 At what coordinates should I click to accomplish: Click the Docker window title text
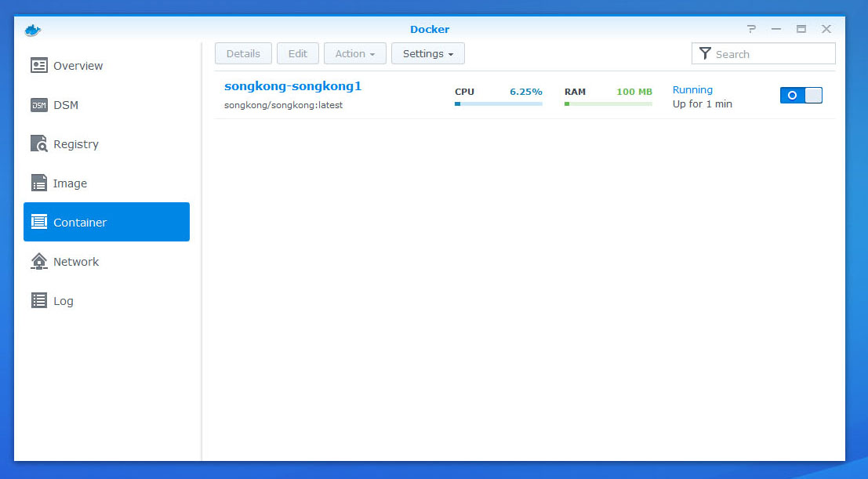coord(430,29)
